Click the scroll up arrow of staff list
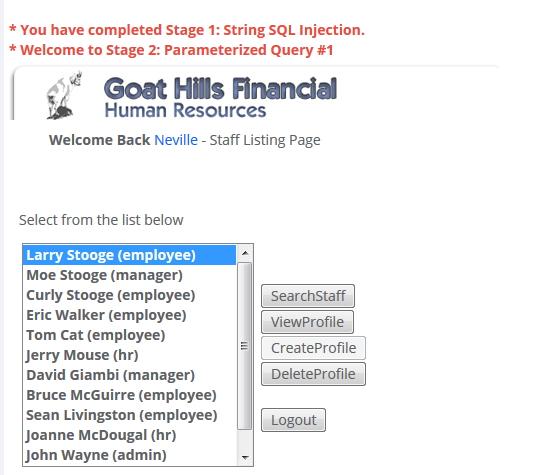This screenshot has height=475, width=533. 245,253
